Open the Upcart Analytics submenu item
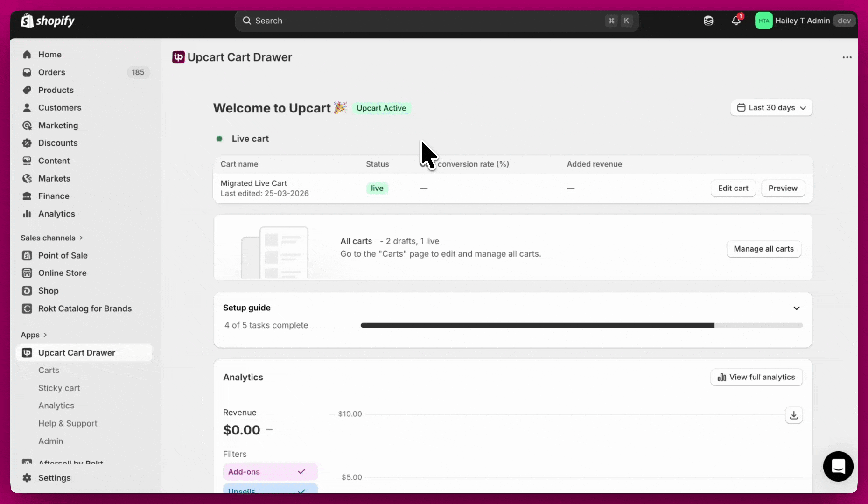Screen dimensions: 868x504 click(56, 406)
